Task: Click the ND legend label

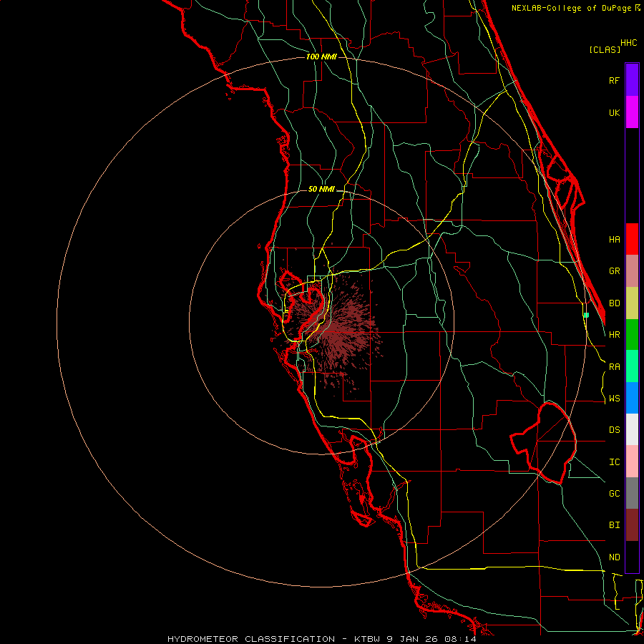Action: point(614,557)
